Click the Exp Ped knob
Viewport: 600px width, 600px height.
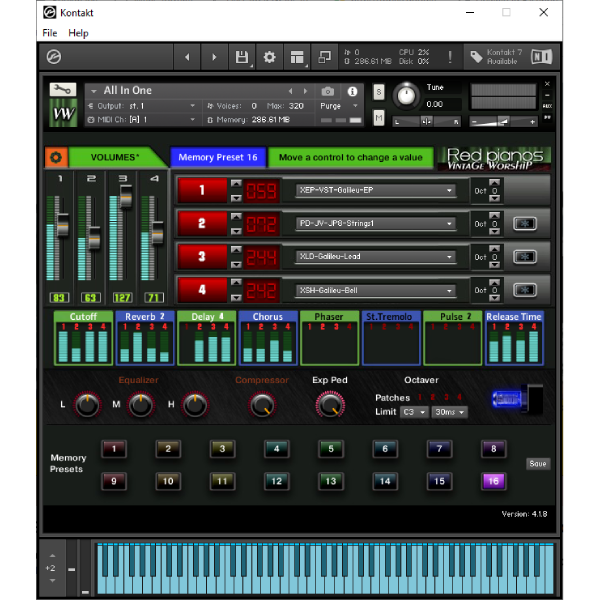pos(330,405)
